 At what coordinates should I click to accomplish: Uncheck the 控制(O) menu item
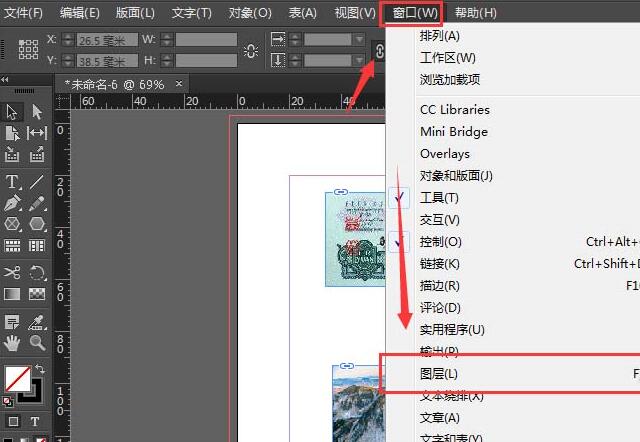pos(513,242)
